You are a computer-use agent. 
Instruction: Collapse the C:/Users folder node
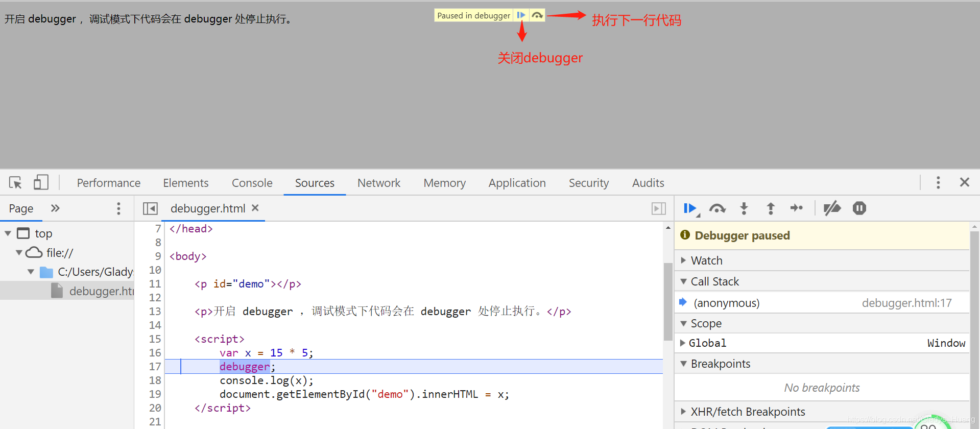tap(31, 272)
